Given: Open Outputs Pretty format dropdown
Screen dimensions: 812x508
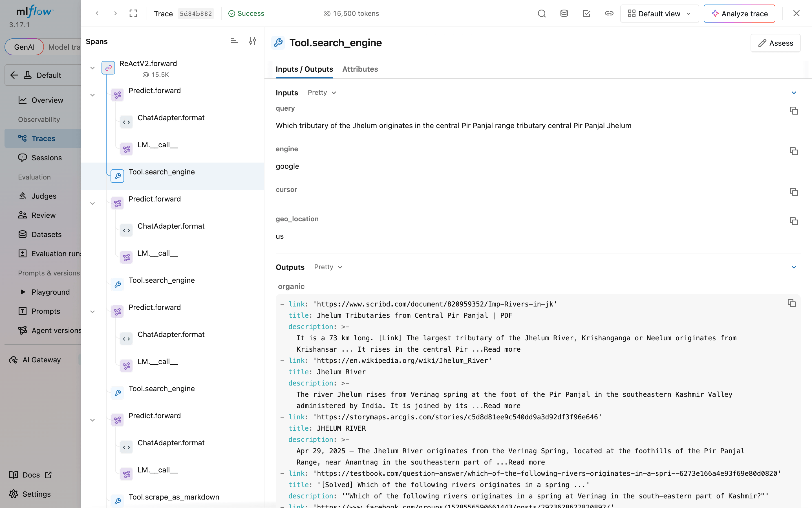Looking at the screenshot, I should click(x=328, y=267).
